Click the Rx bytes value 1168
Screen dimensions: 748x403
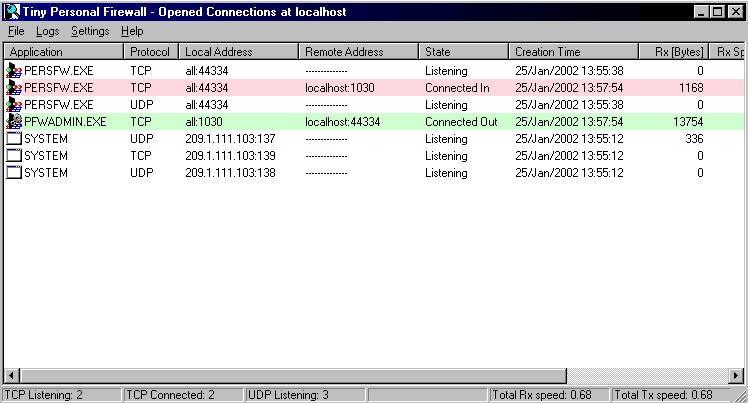click(691, 88)
